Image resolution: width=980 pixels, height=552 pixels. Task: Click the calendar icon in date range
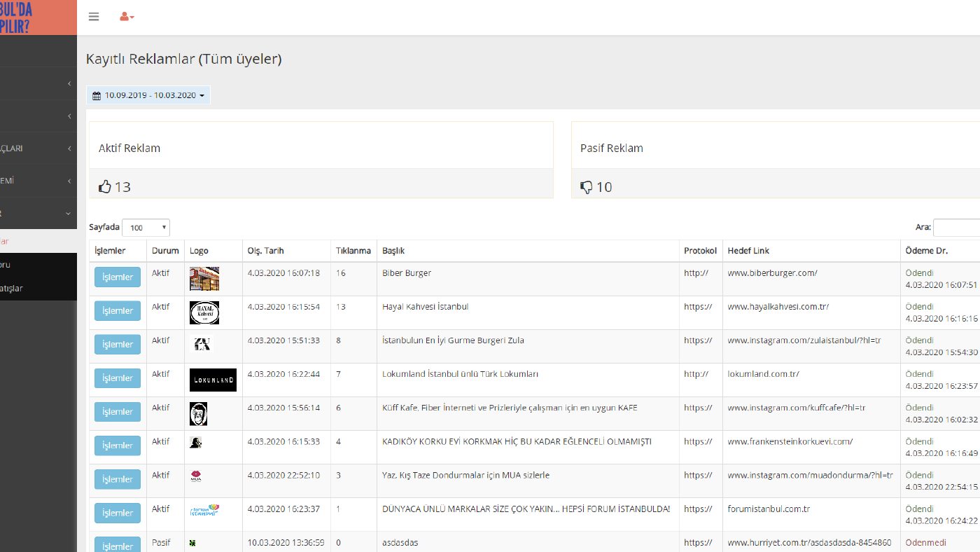(97, 96)
